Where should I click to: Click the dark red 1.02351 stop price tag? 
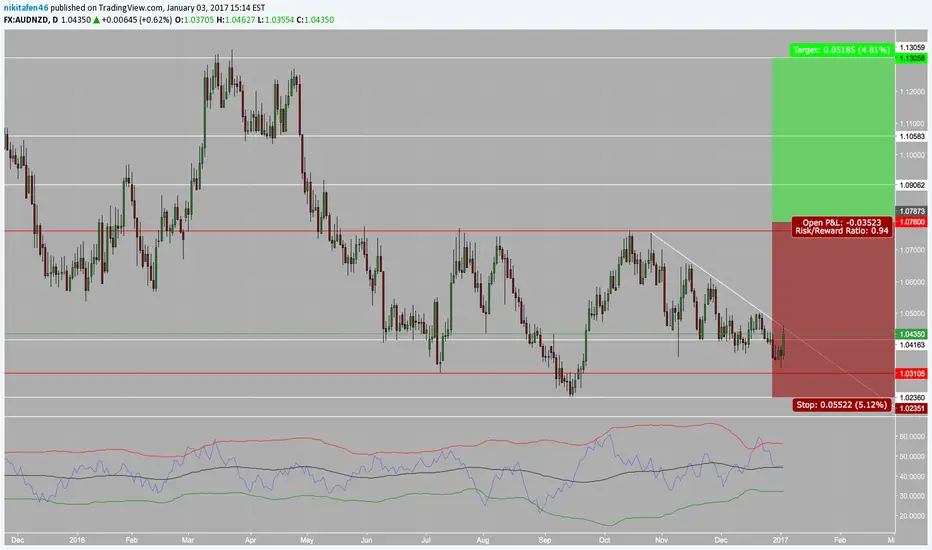pos(912,408)
